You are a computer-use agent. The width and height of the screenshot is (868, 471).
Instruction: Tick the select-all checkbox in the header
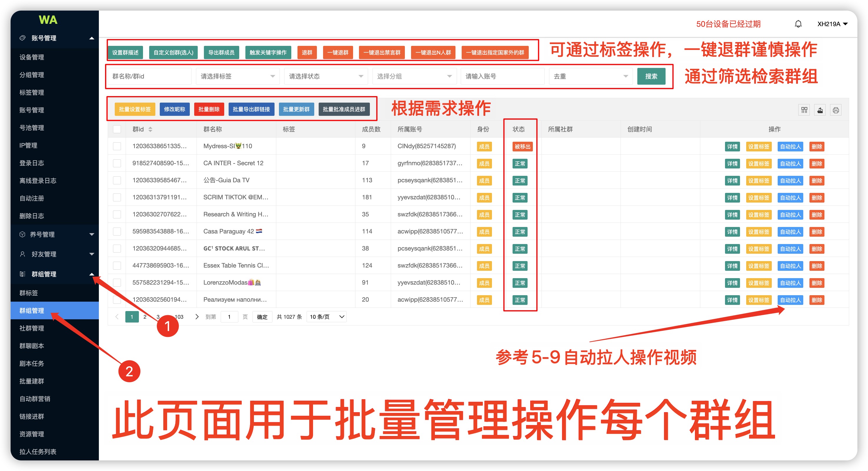tap(117, 129)
